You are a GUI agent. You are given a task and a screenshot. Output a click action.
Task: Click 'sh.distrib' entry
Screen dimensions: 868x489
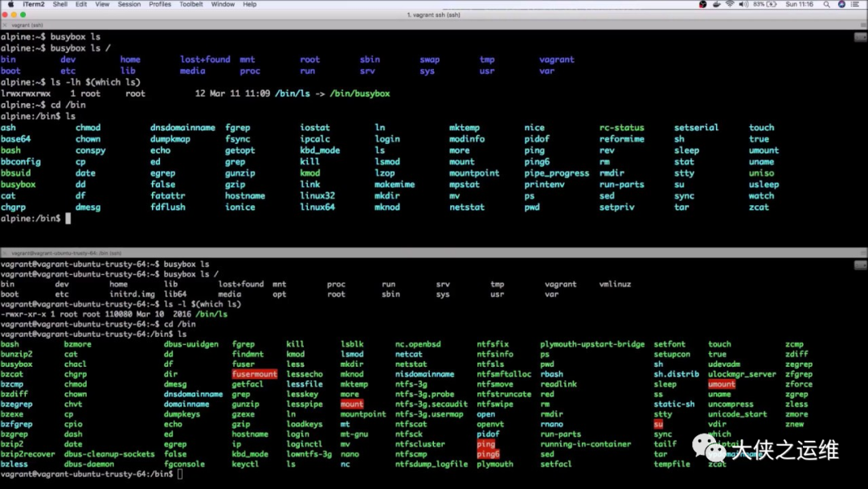point(677,374)
